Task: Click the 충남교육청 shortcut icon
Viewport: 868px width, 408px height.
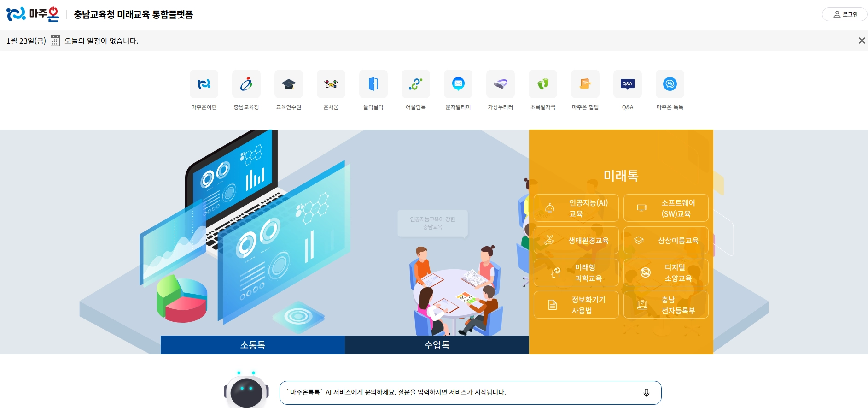Action: [x=246, y=84]
